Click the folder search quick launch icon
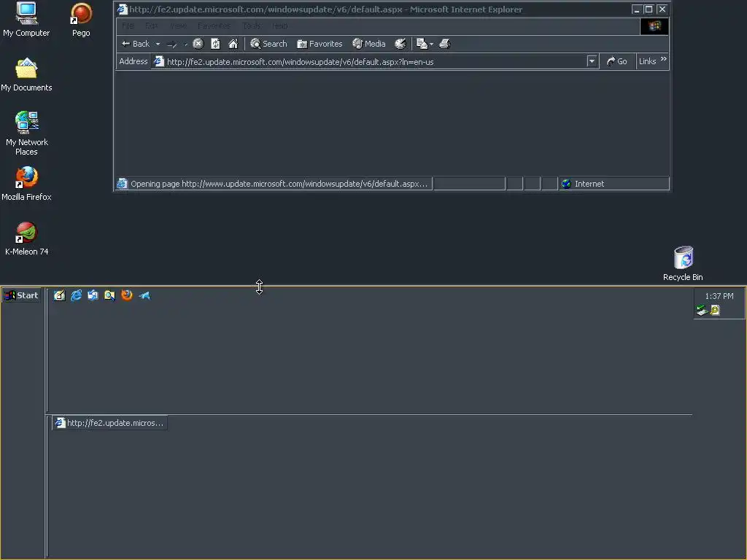The image size is (747, 560). click(109, 295)
